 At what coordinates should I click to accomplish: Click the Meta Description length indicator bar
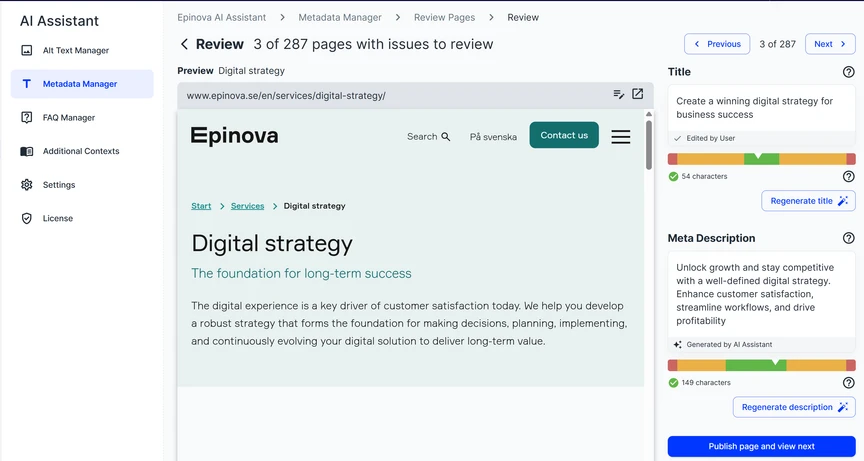tap(762, 365)
